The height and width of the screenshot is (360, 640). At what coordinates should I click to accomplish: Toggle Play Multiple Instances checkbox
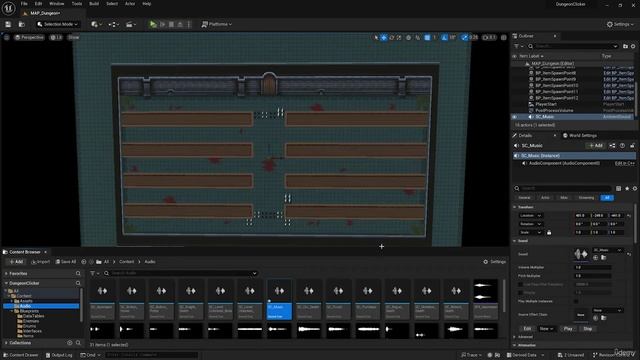576,301
